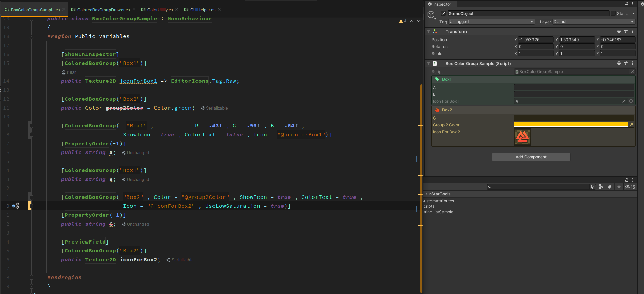Viewport: 644px width, 294px height.
Task: Click the Add Component button
Action: tap(531, 157)
